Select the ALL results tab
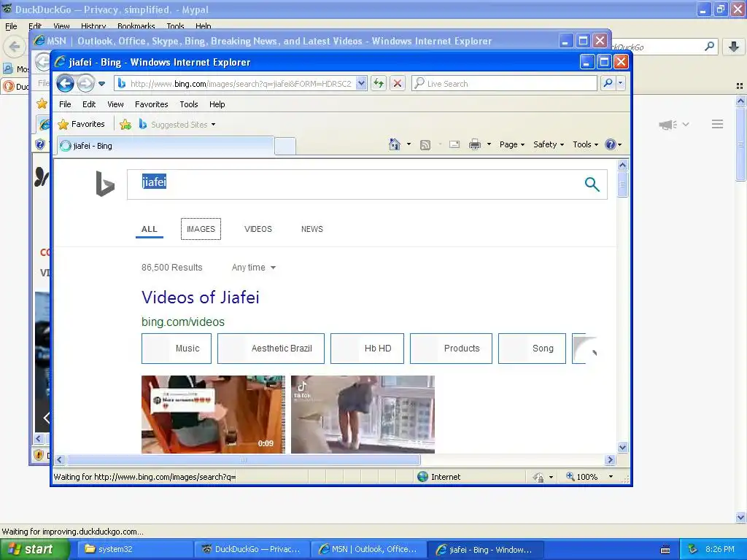Image resolution: width=747 pixels, height=560 pixels. click(x=149, y=229)
